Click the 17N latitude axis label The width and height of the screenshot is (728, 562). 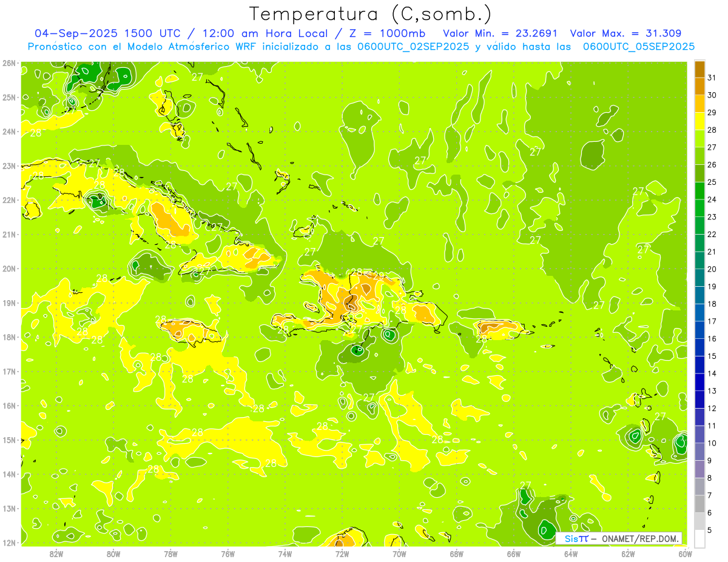click(x=8, y=372)
